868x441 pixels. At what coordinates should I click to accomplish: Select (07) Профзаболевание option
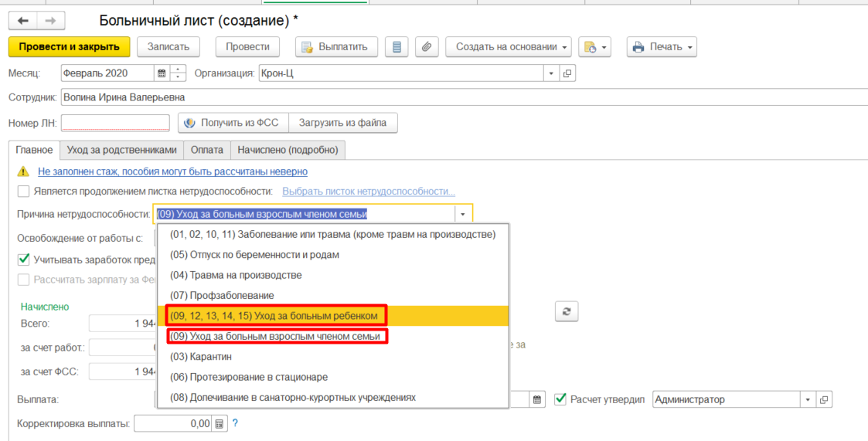pyautogui.click(x=332, y=296)
